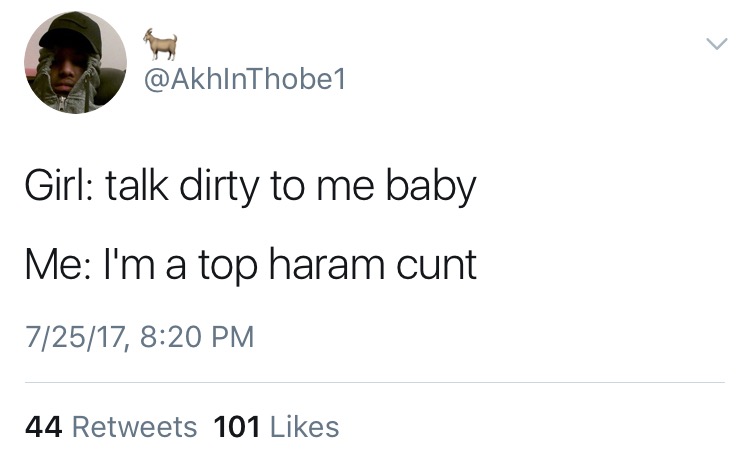Click the word 'haram' in the tweet

click(327, 265)
